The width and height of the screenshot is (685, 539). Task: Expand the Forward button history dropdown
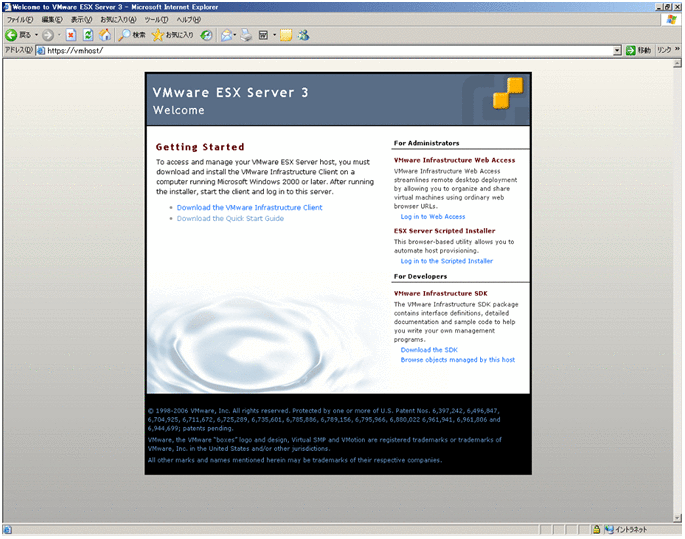point(59,35)
